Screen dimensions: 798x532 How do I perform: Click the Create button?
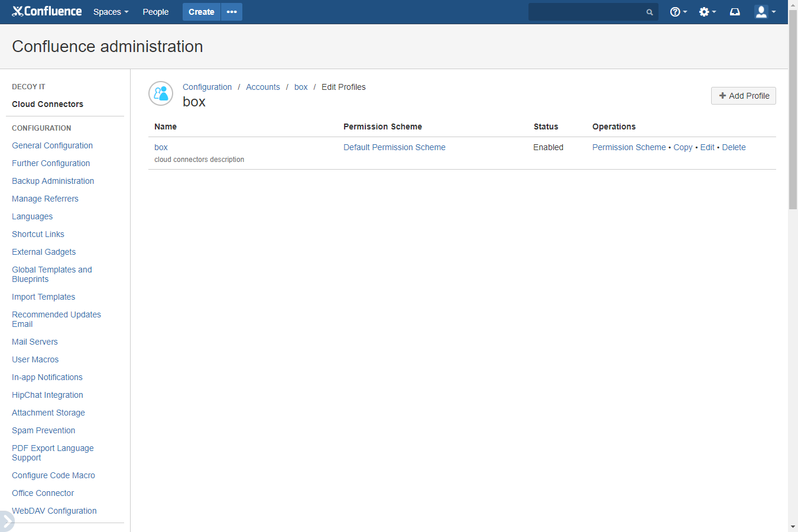(202, 12)
